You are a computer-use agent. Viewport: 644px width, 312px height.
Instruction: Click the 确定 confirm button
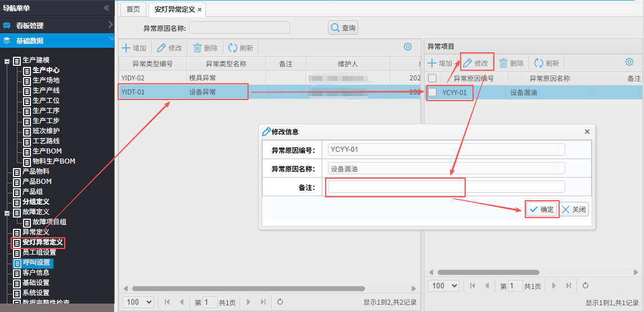tap(542, 210)
